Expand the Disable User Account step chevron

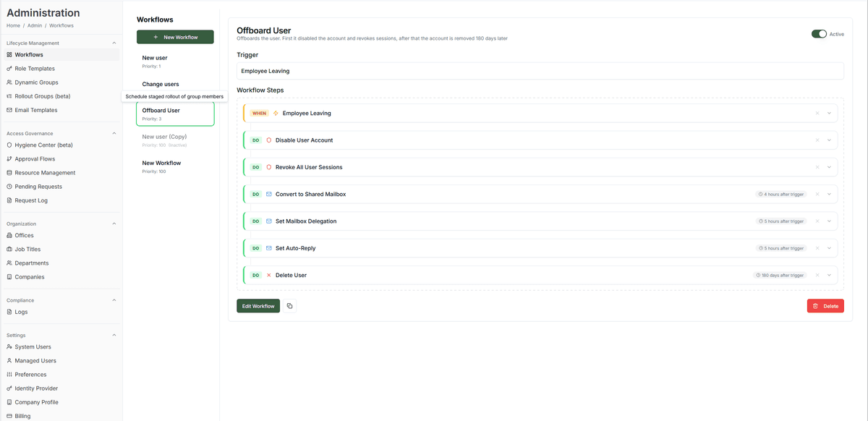tap(828, 140)
